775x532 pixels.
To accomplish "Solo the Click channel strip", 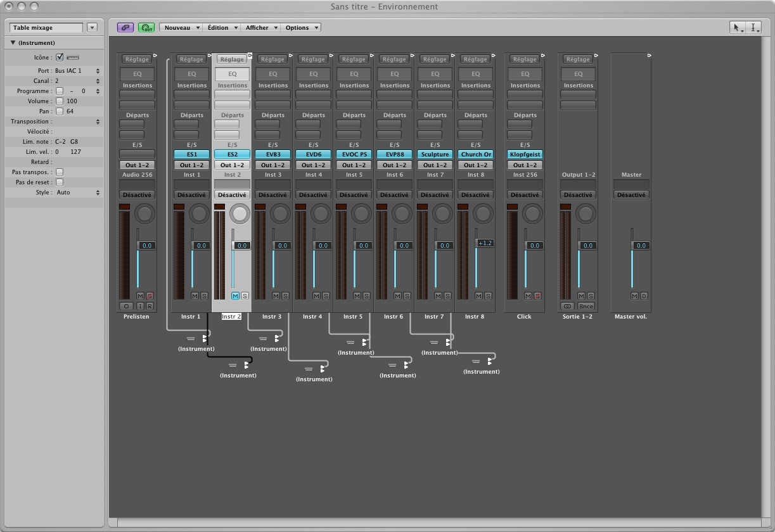I will click(537, 296).
